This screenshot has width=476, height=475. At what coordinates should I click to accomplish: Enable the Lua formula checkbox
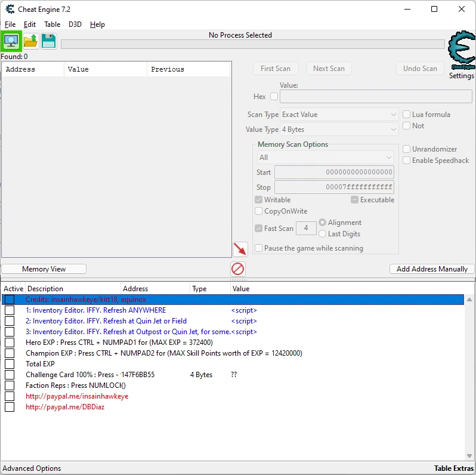point(406,115)
